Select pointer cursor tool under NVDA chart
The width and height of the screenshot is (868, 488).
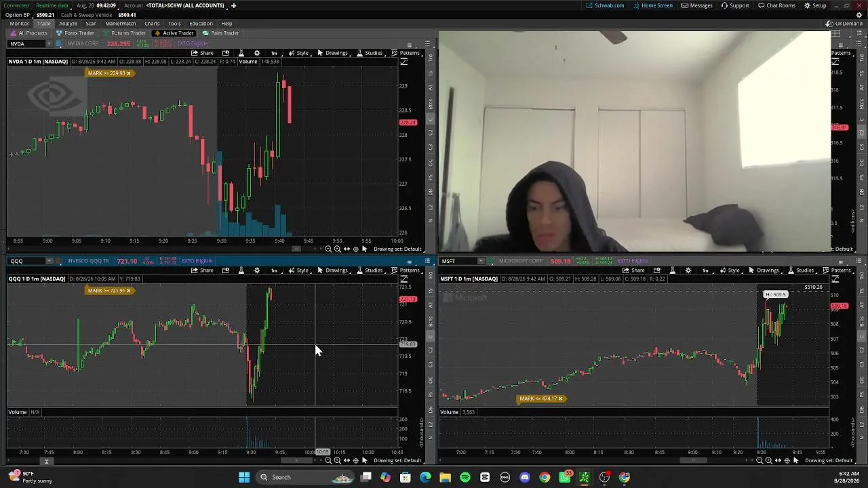pyautogui.click(x=365, y=249)
